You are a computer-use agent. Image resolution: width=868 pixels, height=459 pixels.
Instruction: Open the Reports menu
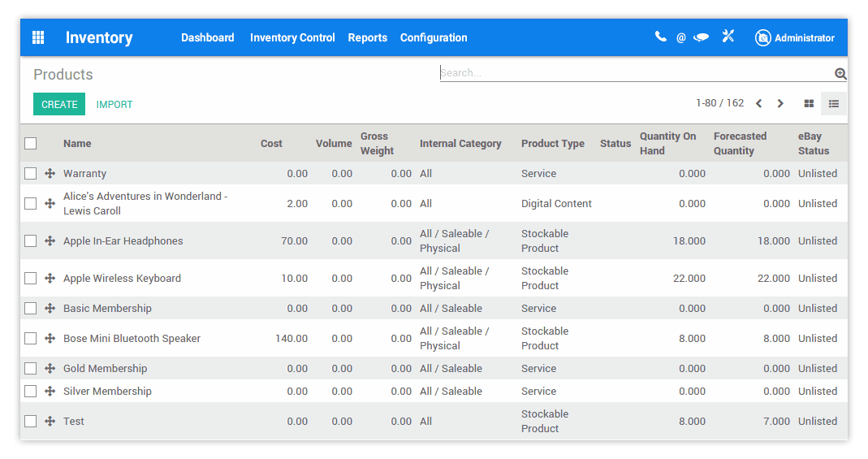[x=368, y=37]
